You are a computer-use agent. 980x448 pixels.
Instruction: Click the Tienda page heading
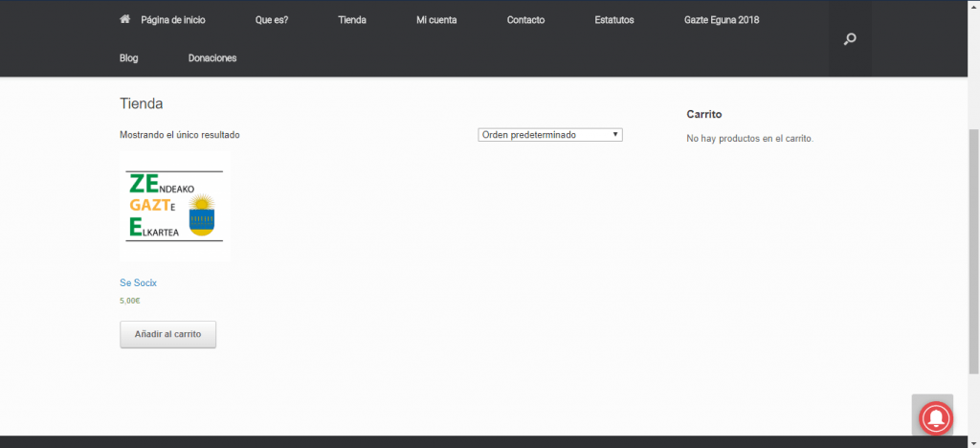coord(142,103)
